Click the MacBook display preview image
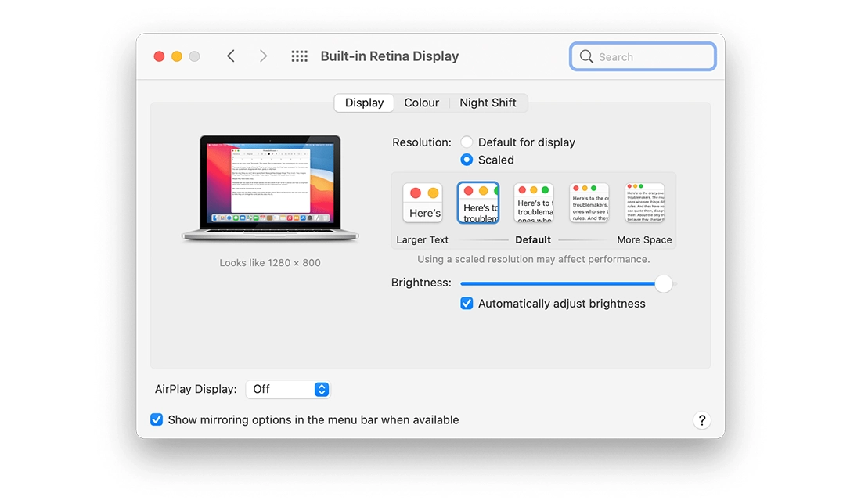 [270, 188]
